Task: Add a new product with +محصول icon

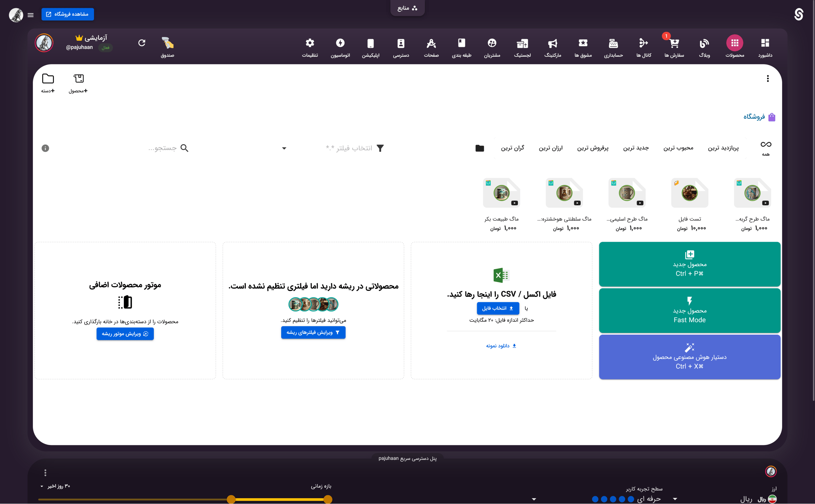Action: 78,83
